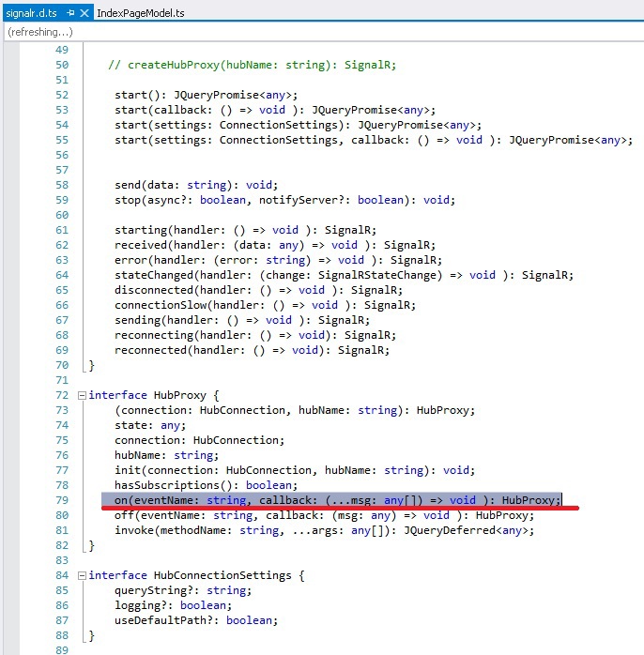
Task: Place cursor on 'send(data: string): void;'
Action: [x=196, y=185]
